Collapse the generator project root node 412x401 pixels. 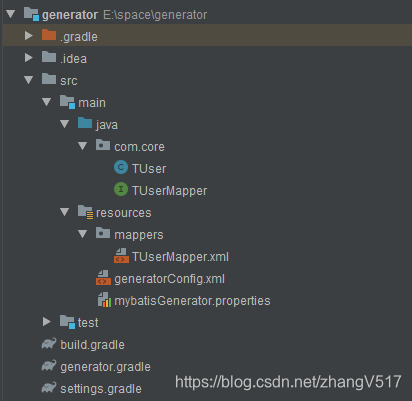point(11,14)
